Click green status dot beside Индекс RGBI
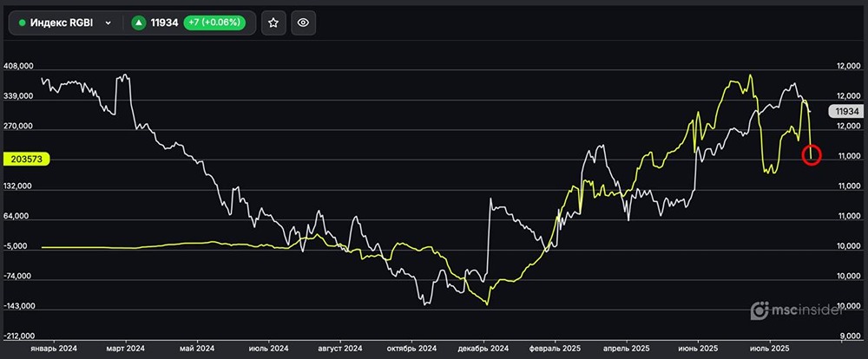868x359 pixels. point(22,23)
